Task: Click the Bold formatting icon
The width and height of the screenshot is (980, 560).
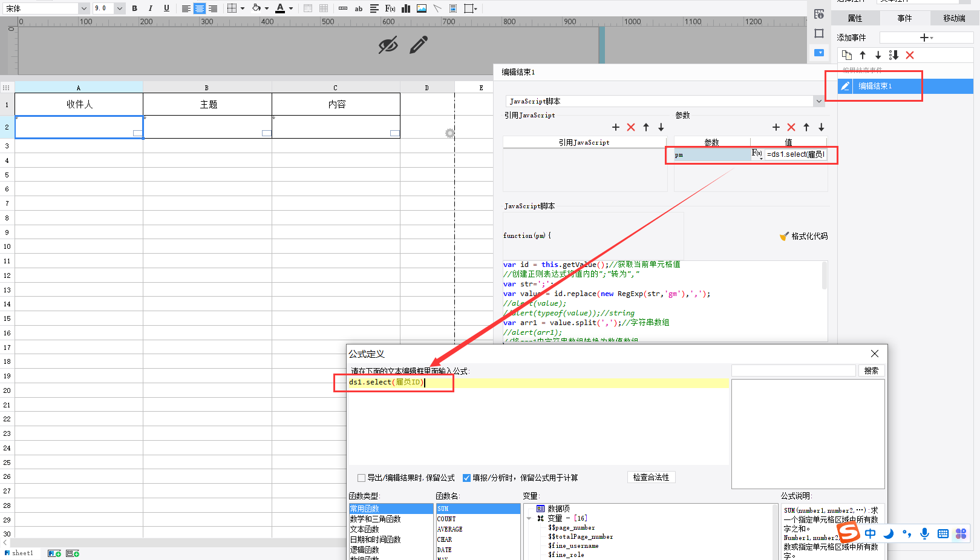Action: 134,8
